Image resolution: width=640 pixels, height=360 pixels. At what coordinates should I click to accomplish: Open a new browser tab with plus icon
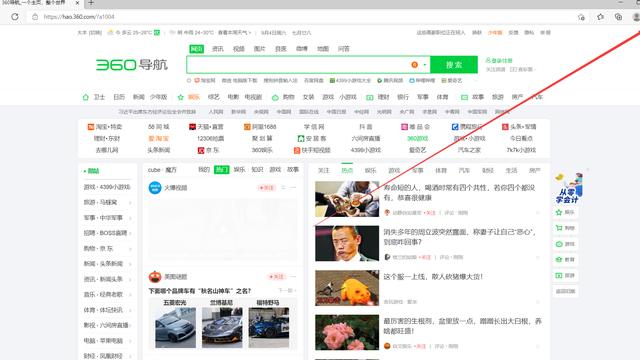click(x=91, y=3)
